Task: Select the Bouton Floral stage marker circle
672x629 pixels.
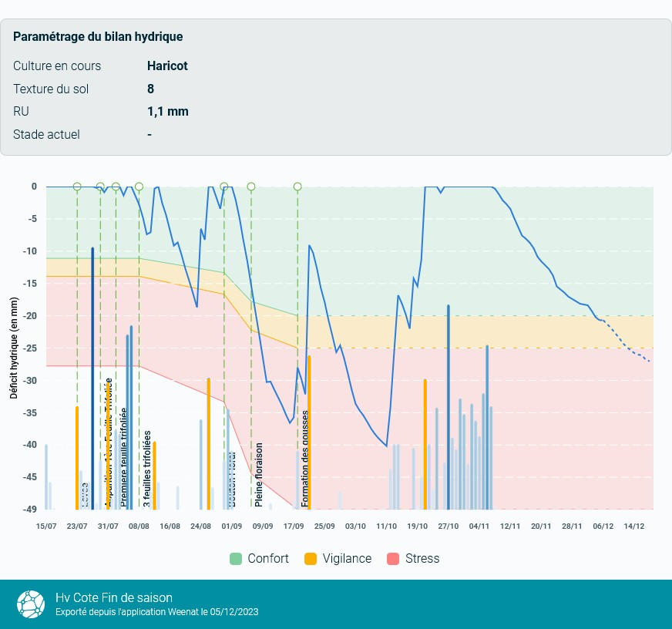Action: 224,187
